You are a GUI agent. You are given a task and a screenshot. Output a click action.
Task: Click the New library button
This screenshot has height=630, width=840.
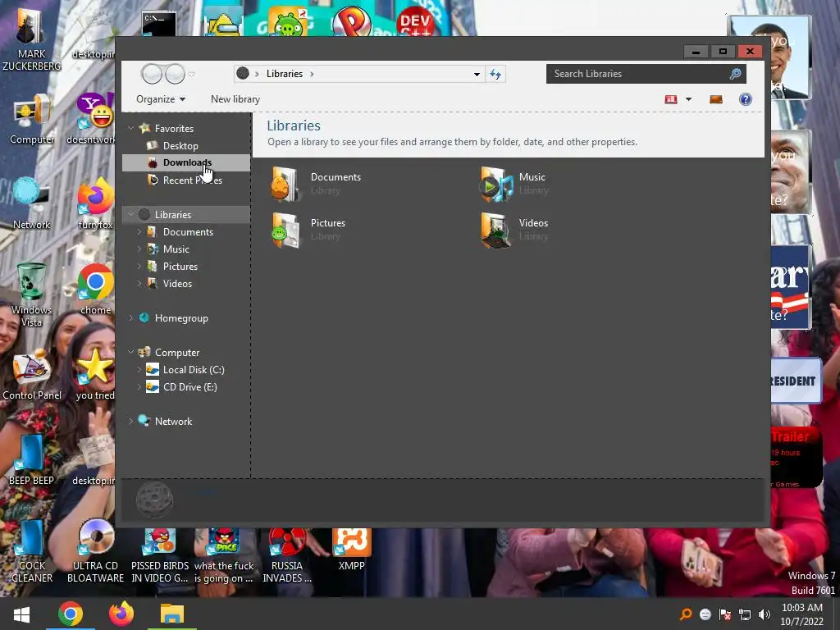pyautogui.click(x=235, y=99)
